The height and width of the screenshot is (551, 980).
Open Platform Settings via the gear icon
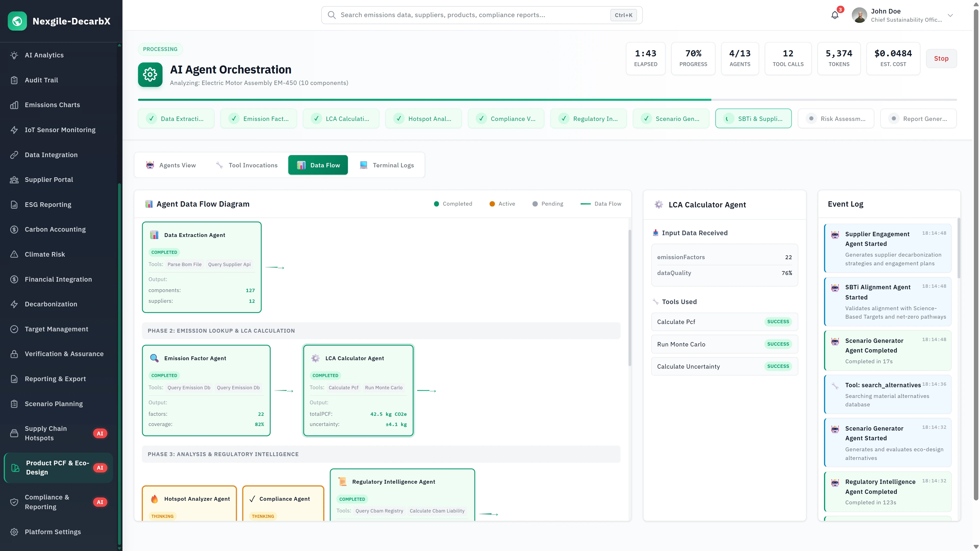click(14, 532)
